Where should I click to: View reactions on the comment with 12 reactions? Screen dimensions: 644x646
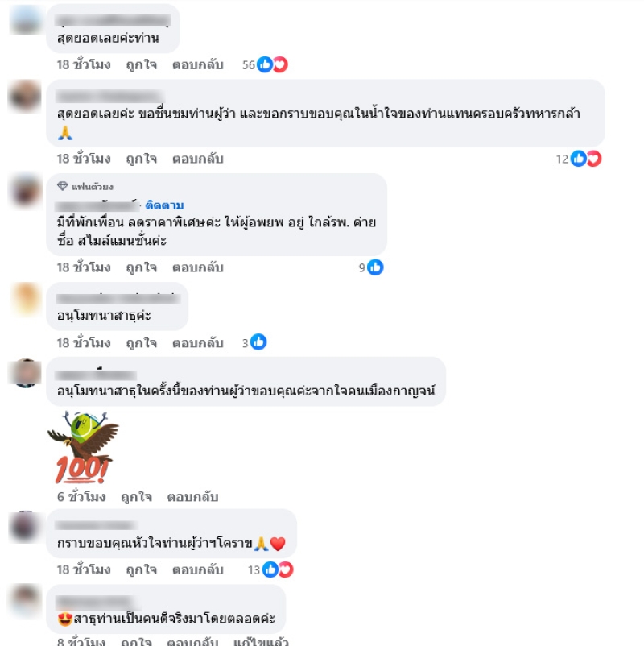[579, 159]
